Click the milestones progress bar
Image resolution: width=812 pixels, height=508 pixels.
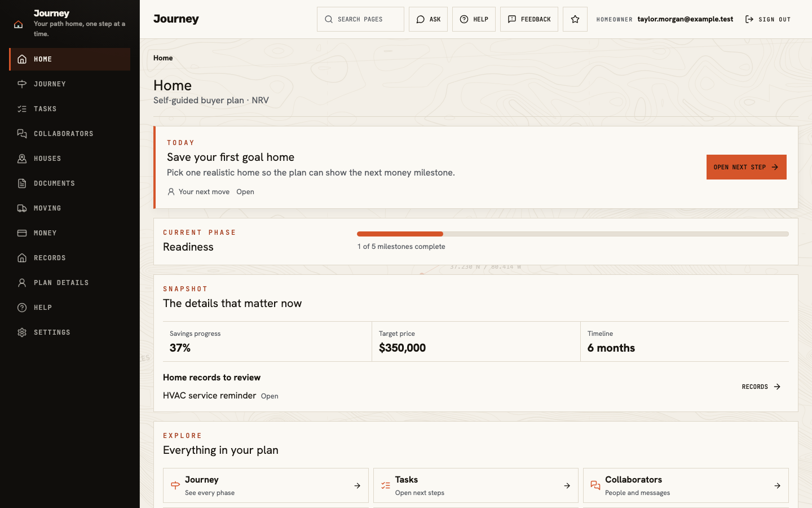[x=573, y=234]
